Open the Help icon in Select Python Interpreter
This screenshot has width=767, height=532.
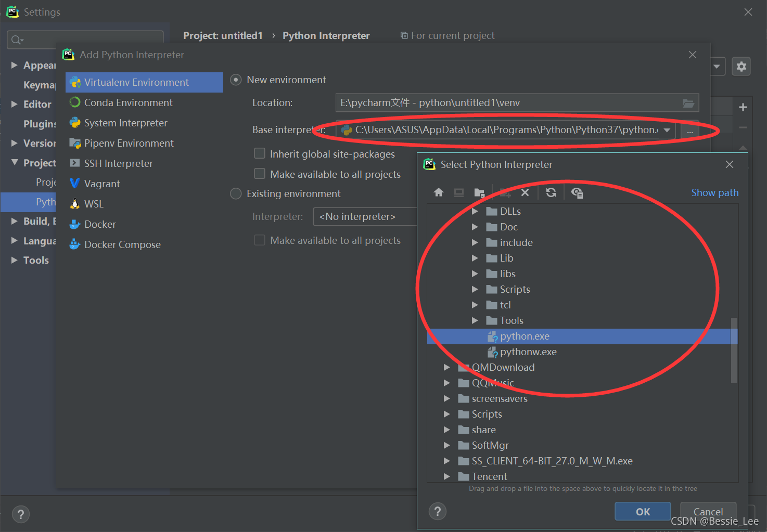click(x=438, y=511)
